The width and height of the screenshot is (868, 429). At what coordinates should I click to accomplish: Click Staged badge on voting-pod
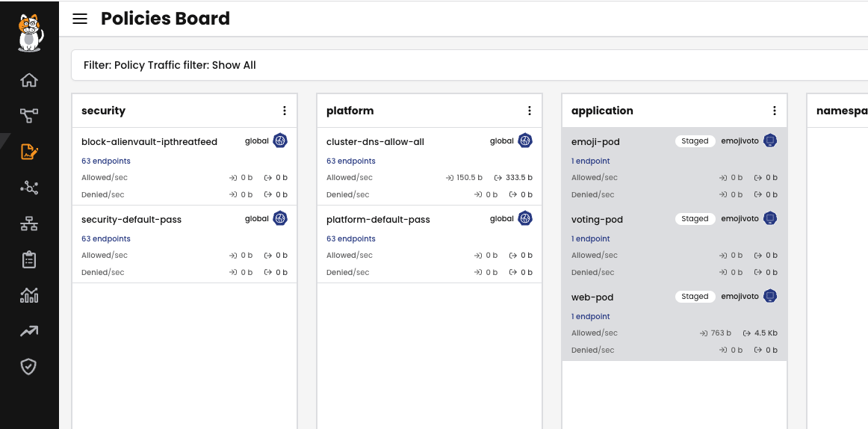(695, 219)
